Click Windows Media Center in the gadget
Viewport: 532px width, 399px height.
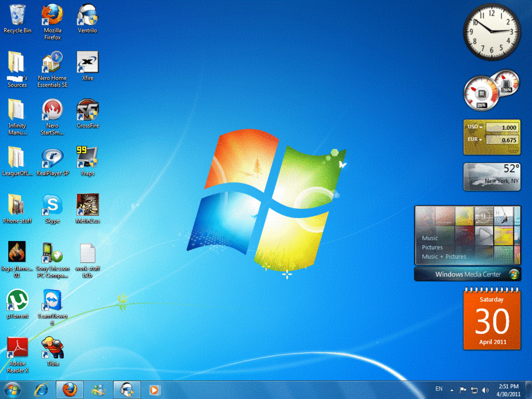tap(467, 274)
